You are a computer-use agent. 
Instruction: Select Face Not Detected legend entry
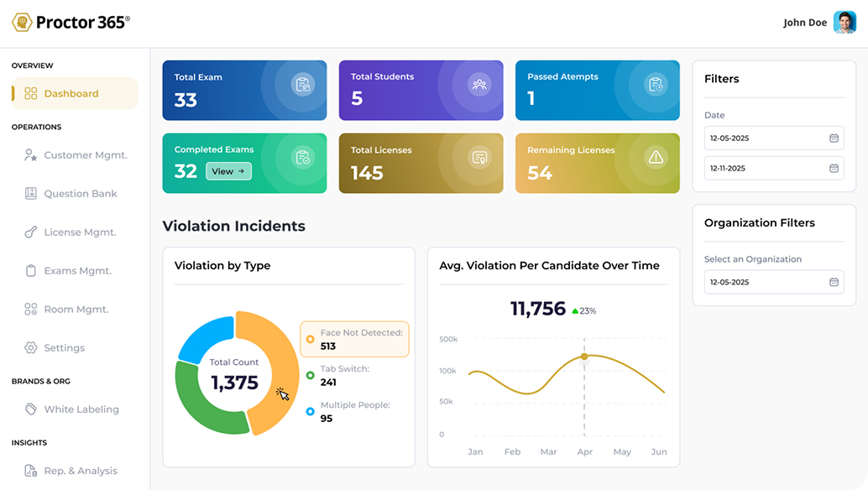pyautogui.click(x=354, y=339)
